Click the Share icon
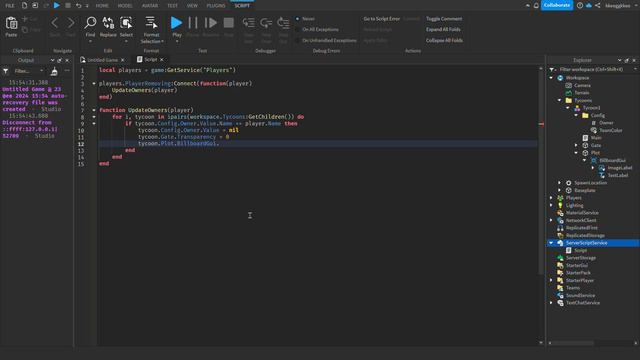Screen dimensions: 640x360 pyautogui.click(x=598, y=5)
